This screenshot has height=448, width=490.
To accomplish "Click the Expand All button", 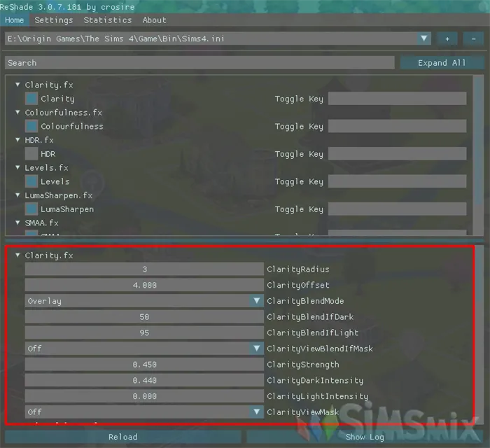I will [442, 63].
